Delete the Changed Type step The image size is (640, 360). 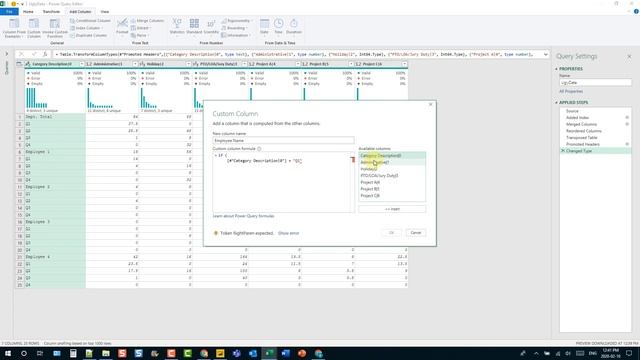[x=563, y=151]
